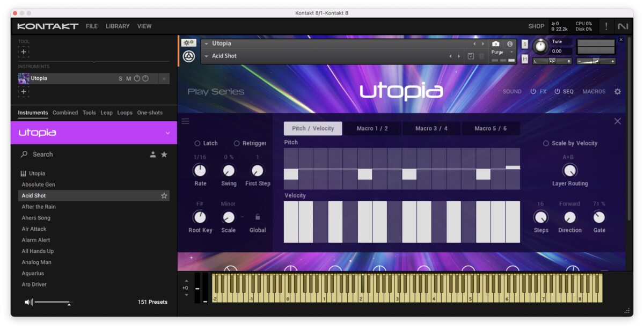Select the Macro 3 / 4 tab
The width and height of the screenshot is (644, 329).
tap(431, 128)
